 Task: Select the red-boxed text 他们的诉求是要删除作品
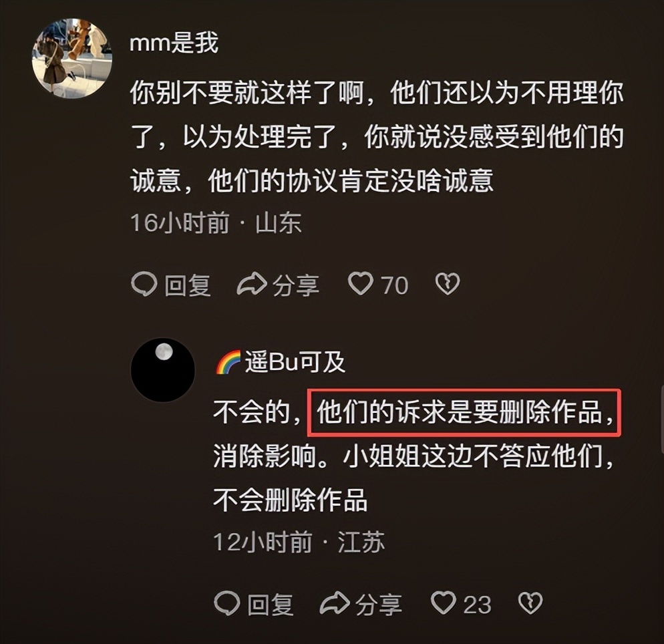click(459, 412)
